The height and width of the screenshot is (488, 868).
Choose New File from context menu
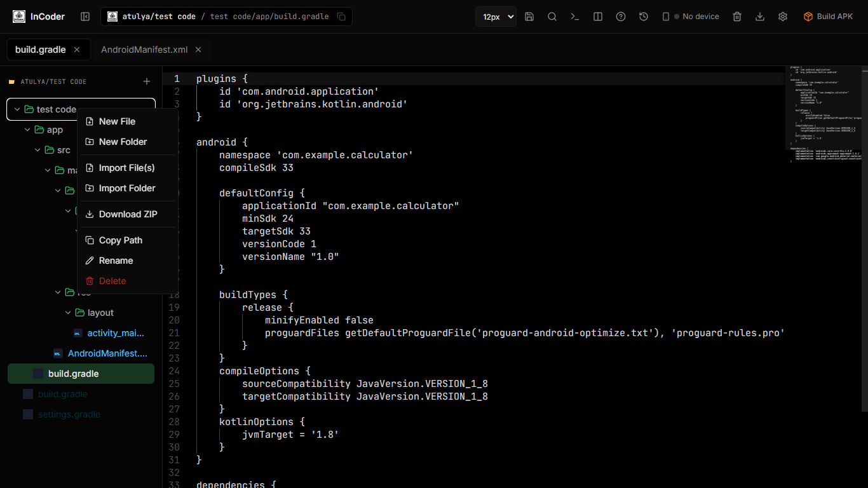[127, 121]
